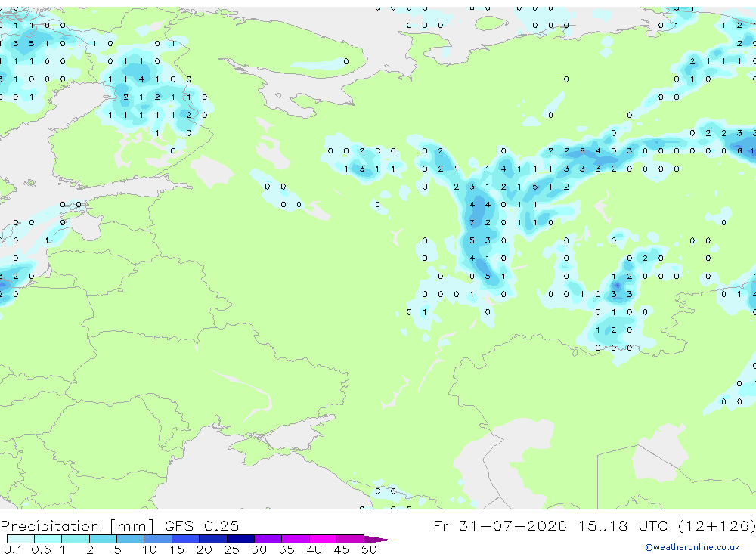
Task: Click the "35" legend scale label
Action: pyautogui.click(x=287, y=549)
